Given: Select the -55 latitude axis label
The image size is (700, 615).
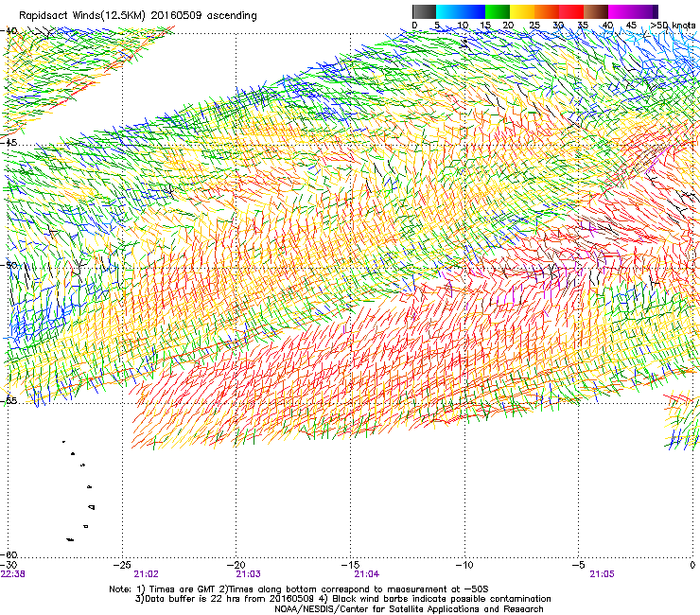Looking at the screenshot, I should 9,401.
